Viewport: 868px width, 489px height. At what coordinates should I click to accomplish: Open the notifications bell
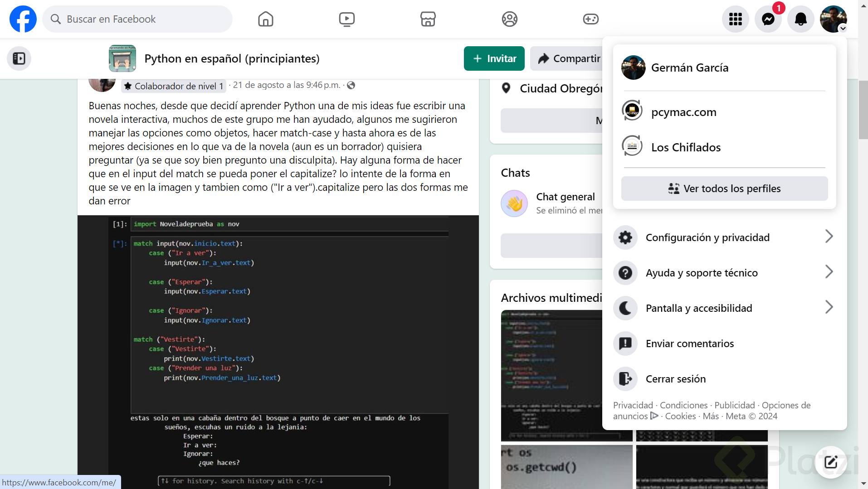[801, 19]
